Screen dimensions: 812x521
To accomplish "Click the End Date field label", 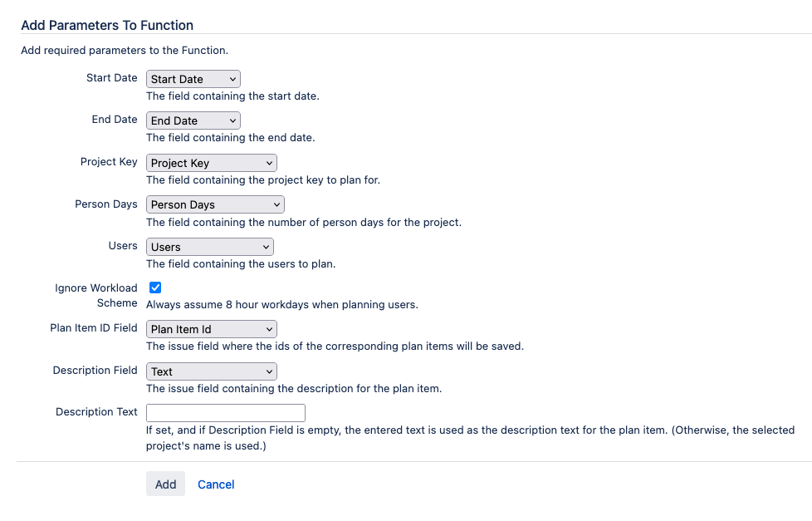I will click(115, 119).
